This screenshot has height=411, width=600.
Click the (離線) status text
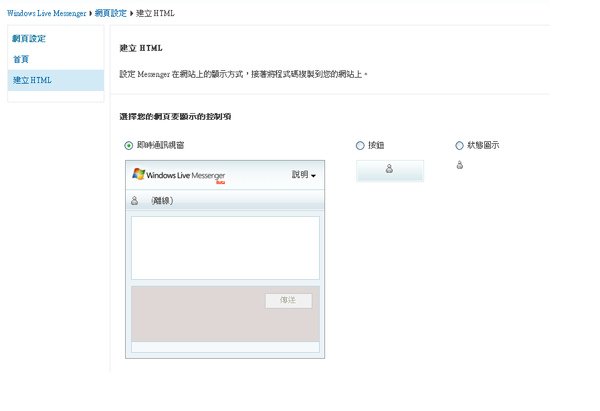pos(162,201)
